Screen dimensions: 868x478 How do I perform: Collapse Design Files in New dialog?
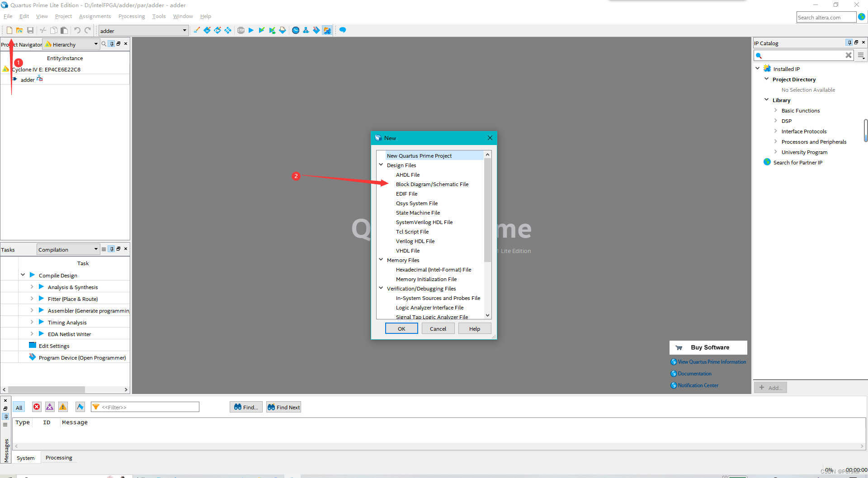pos(381,165)
